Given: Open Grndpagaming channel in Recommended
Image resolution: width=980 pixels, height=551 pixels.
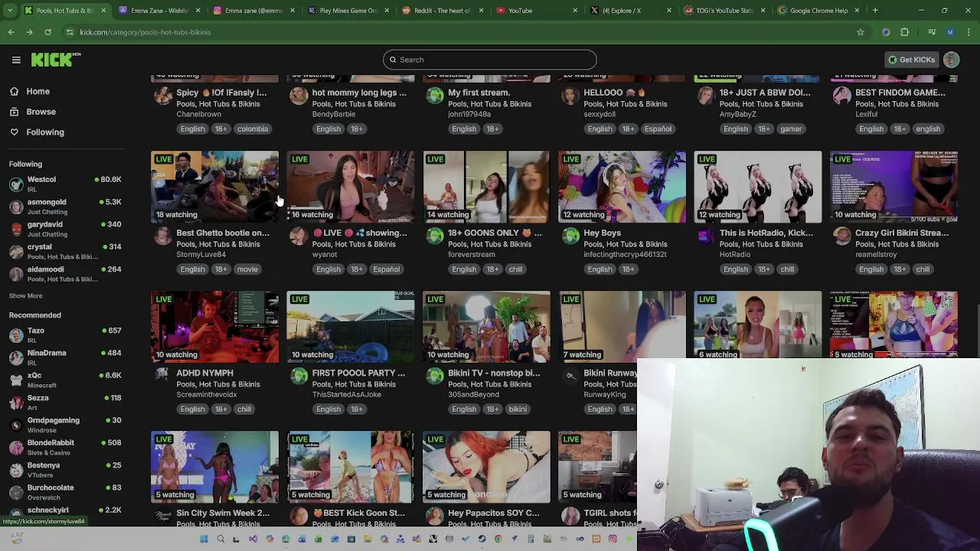Looking at the screenshot, I should (65, 425).
